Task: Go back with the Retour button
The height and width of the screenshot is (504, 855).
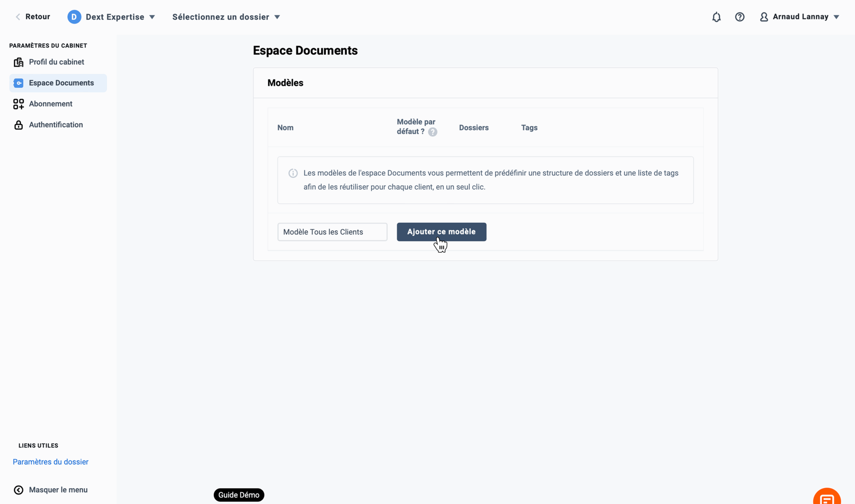Action: pyautogui.click(x=33, y=17)
